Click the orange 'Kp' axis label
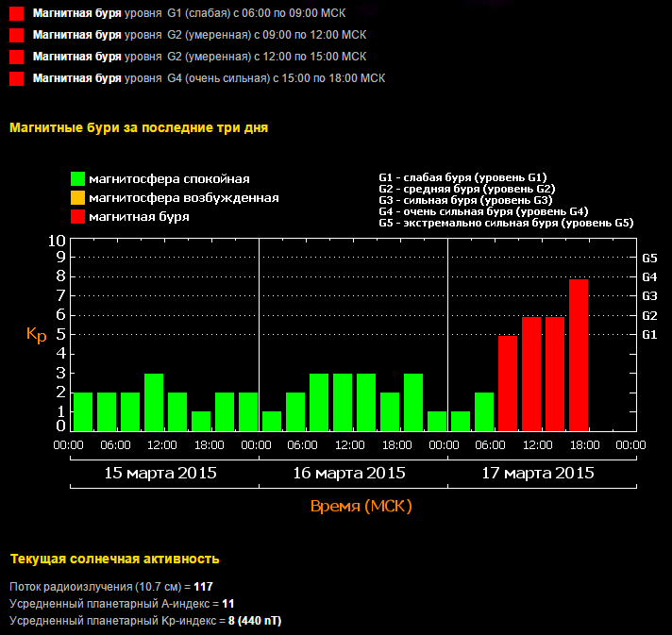This screenshot has width=672, height=635. pyautogui.click(x=36, y=335)
